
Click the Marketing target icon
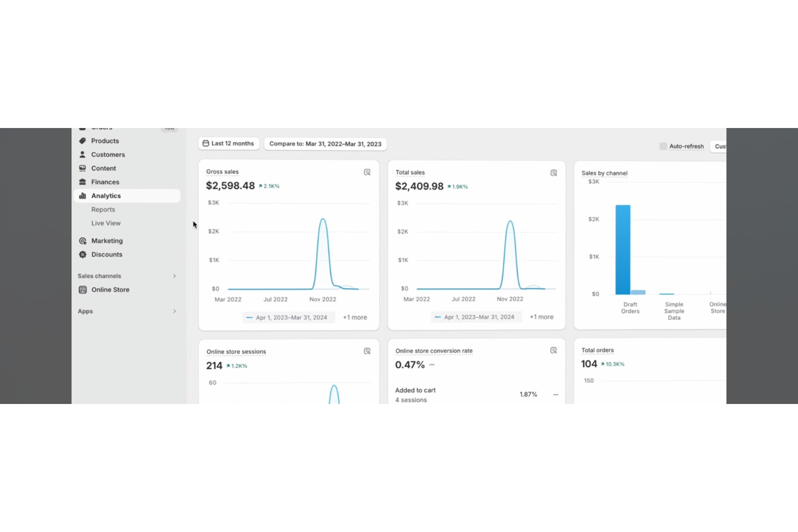click(83, 241)
